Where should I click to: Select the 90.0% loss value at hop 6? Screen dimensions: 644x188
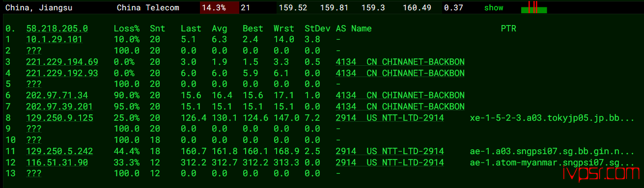(127, 95)
